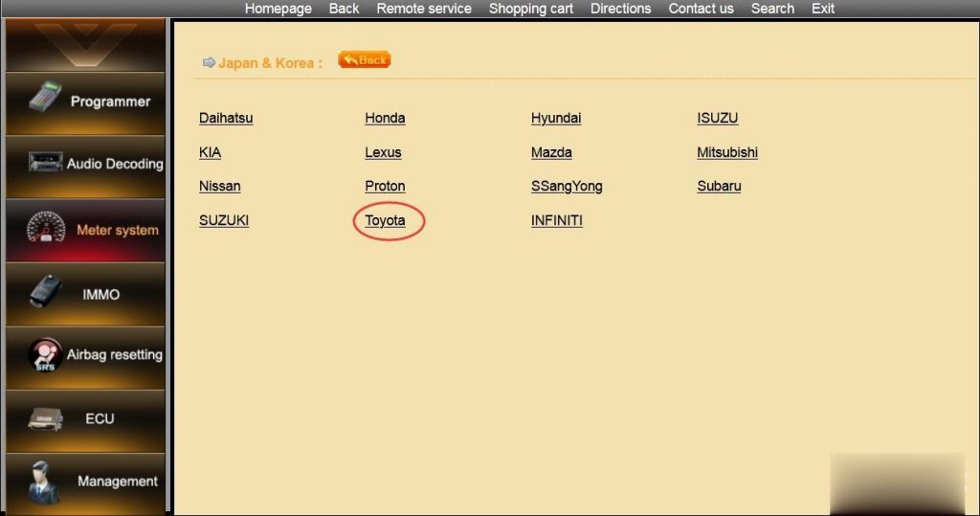Open the Mazda brand link

[551, 152]
